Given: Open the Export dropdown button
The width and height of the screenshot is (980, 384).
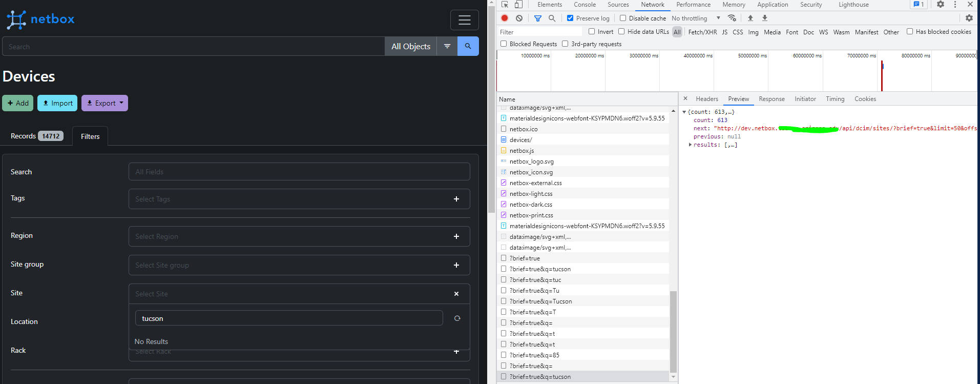Looking at the screenshot, I should 105,103.
